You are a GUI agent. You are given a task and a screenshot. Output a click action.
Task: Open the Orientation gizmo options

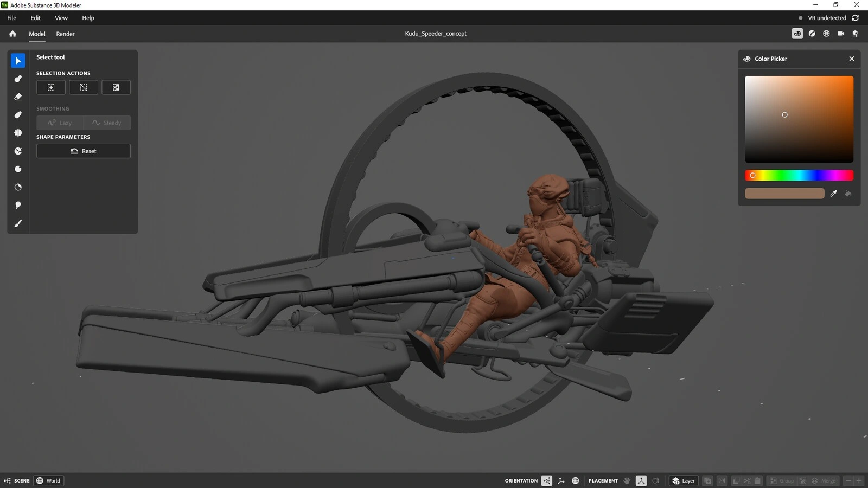click(x=546, y=480)
